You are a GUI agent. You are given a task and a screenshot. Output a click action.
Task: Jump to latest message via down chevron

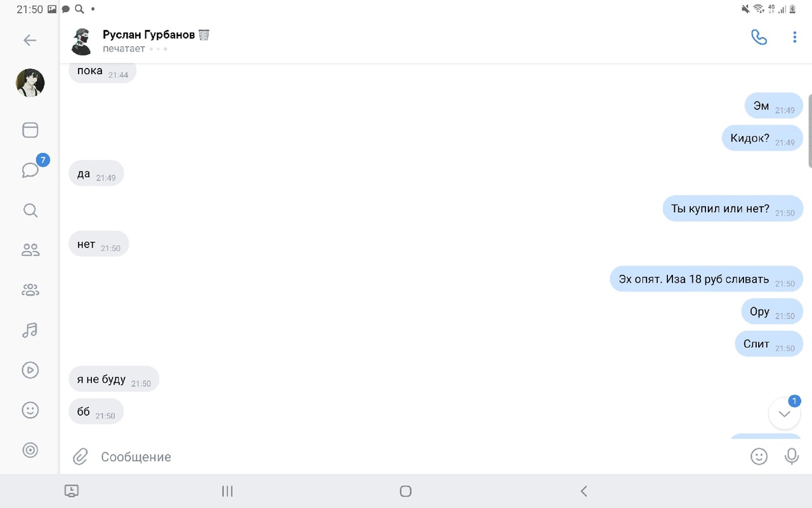[785, 413]
